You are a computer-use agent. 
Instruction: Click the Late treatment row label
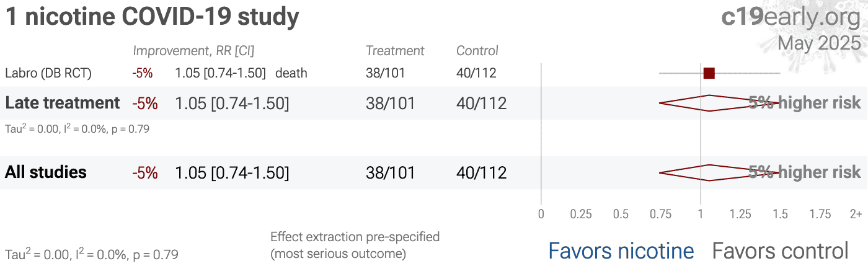(x=63, y=103)
